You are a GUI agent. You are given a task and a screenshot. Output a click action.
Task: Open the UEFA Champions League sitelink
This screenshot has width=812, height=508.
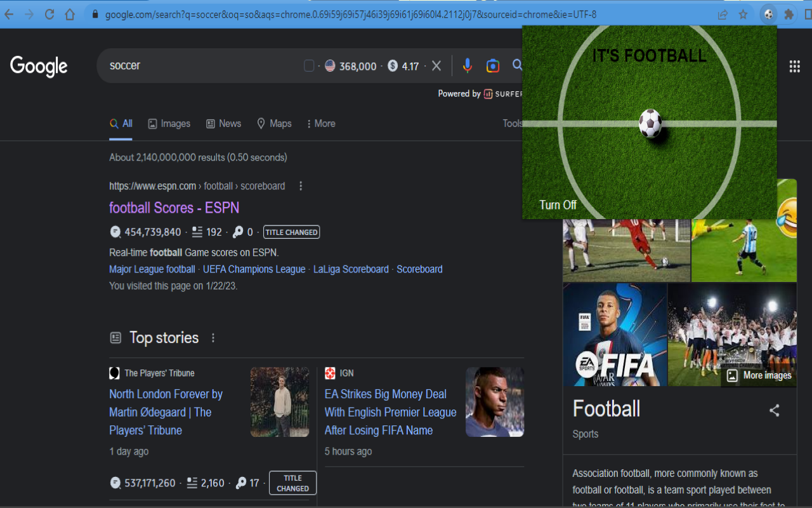click(x=254, y=269)
